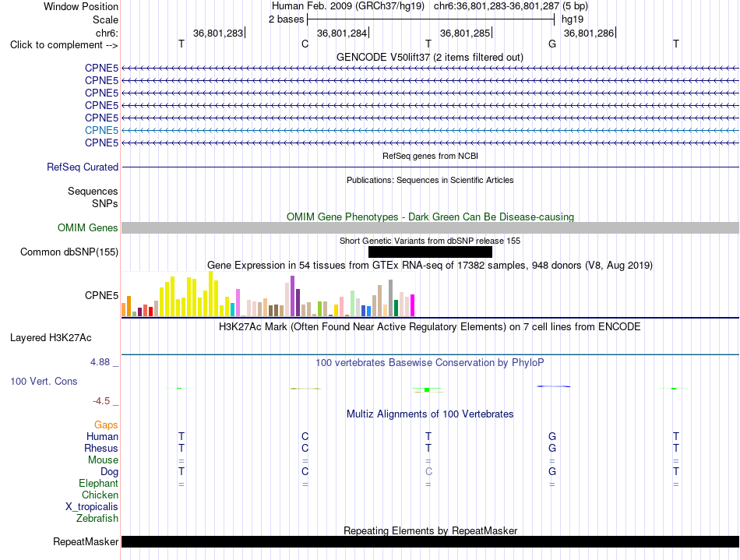Open 100 vertebrates Basewise Conservation by PhyloP title

[x=430, y=363]
